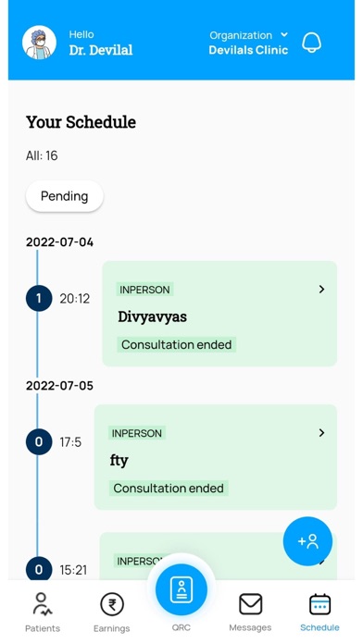This screenshot has width=363, height=644.
Task: Add a new patient appointment
Action: [x=307, y=541]
